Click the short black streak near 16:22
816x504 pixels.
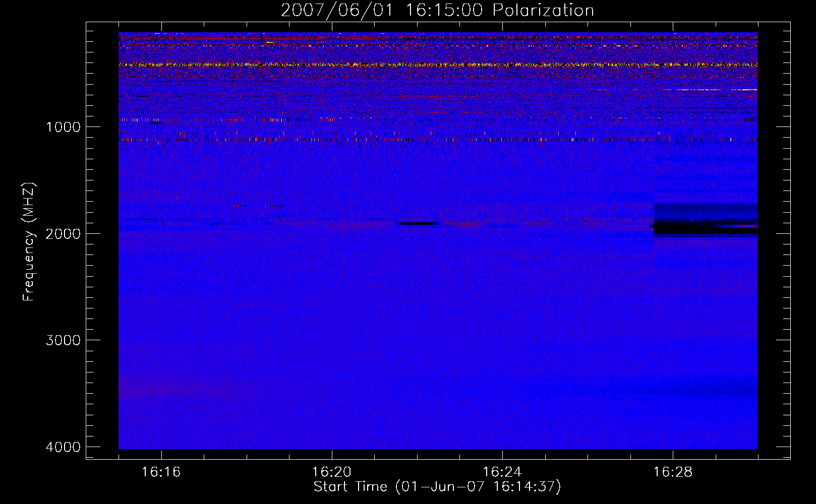pos(419,223)
